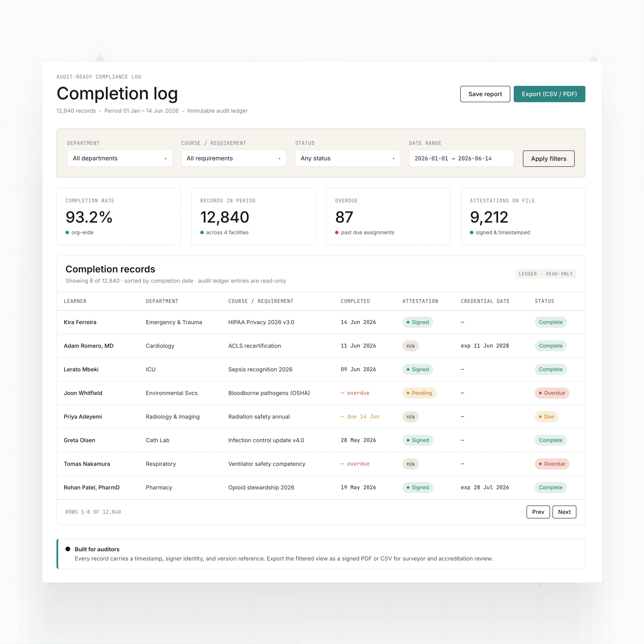Go to the Next page of records

(564, 512)
